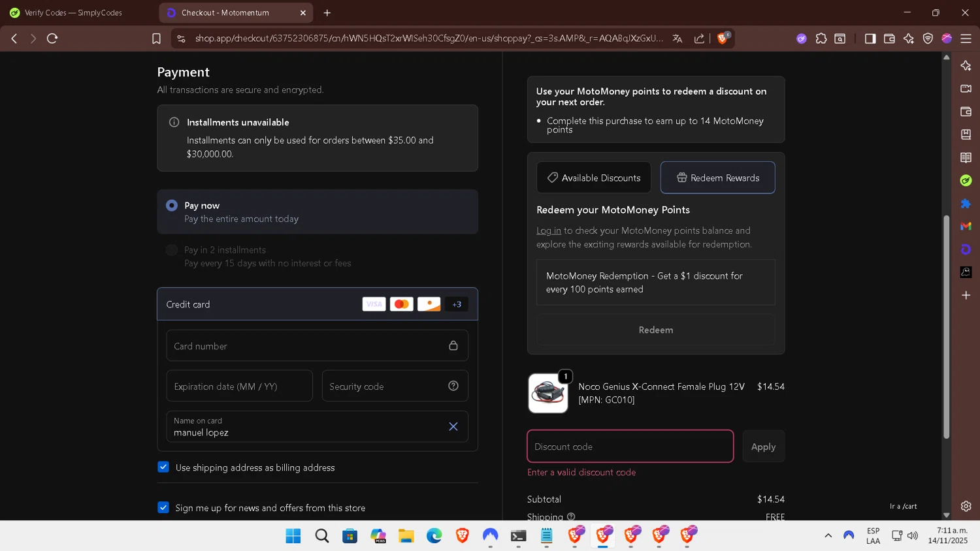Screen dimensions: 980x551
Task: Open reading list in sidebar
Action: click(x=966, y=157)
